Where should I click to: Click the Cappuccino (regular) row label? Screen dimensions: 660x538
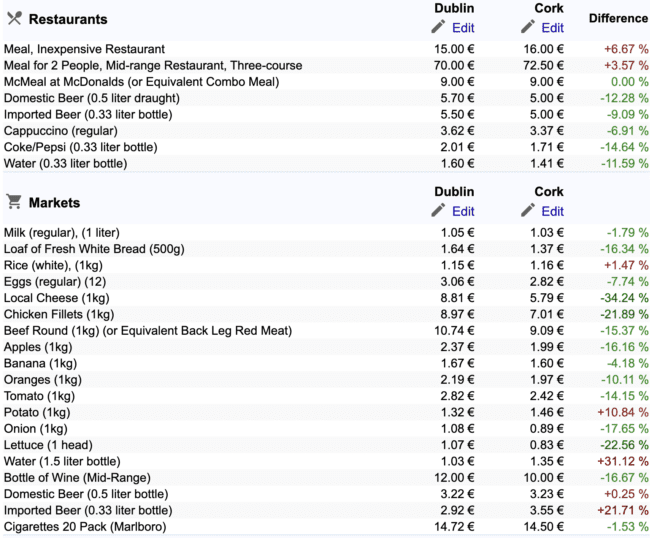(61, 131)
